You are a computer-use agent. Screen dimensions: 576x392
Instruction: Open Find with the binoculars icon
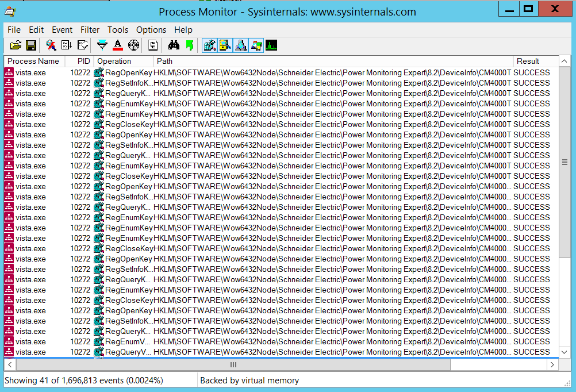click(174, 45)
